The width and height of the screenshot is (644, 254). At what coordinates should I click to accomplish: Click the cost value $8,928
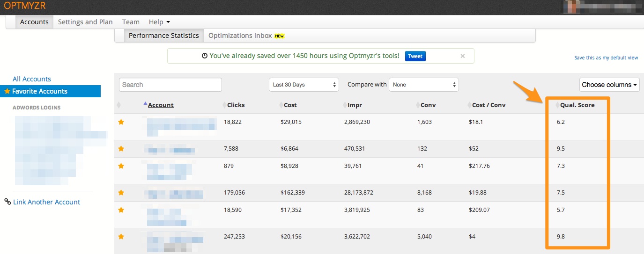point(289,166)
